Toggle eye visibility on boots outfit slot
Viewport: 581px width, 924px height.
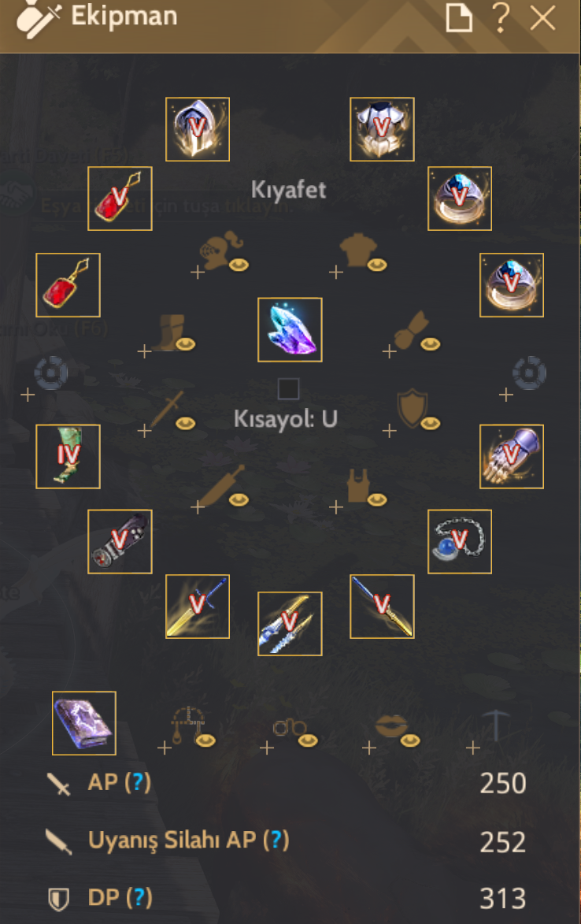point(186,343)
